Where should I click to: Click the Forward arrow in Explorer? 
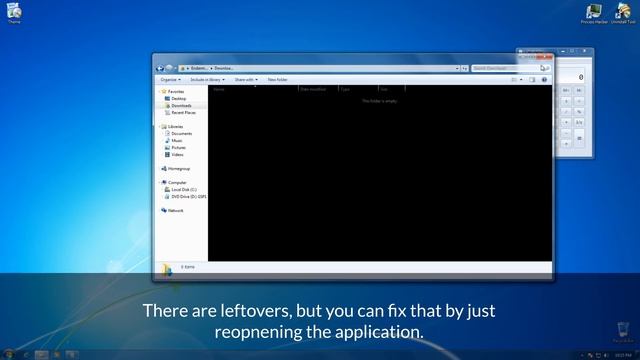click(x=169, y=68)
